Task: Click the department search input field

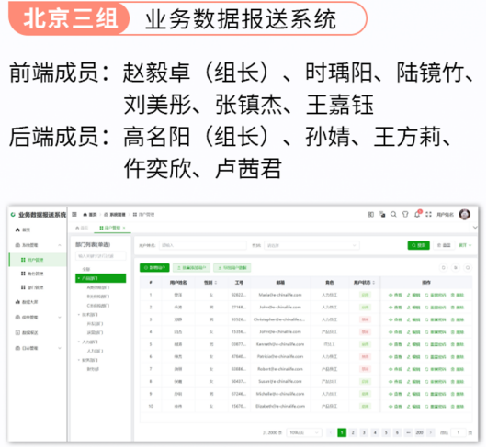Action: pos(101,256)
